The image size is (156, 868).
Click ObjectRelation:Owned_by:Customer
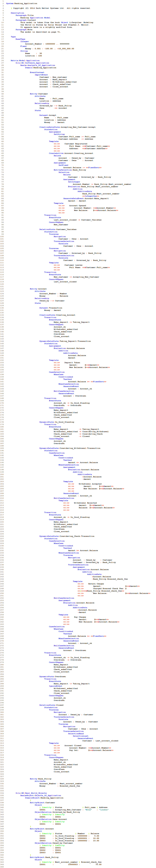click(x=54, y=843)
